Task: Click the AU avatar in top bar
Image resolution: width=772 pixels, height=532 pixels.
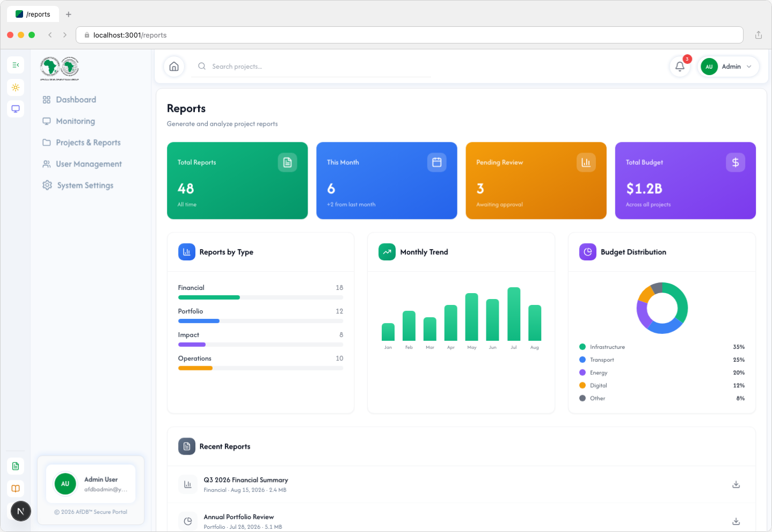Action: point(709,67)
